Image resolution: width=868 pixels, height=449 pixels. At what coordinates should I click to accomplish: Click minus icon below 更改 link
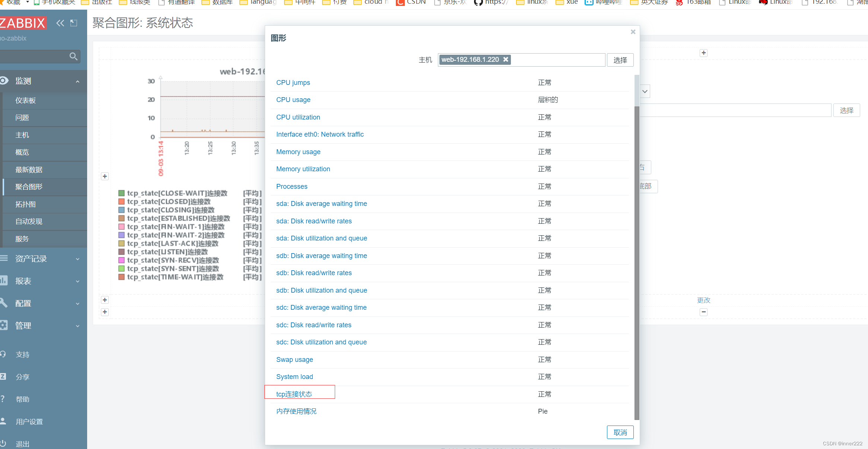pos(703,312)
